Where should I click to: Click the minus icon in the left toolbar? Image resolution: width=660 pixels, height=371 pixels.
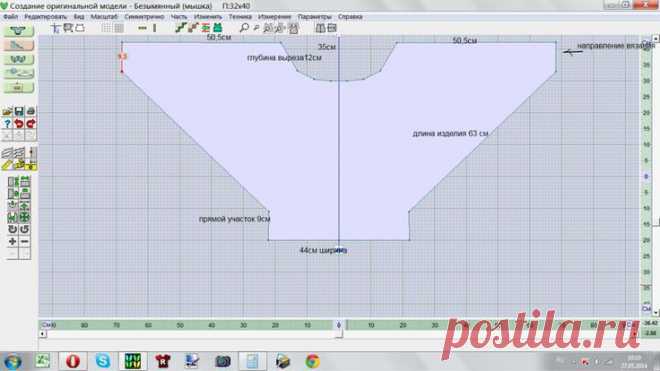25,241
